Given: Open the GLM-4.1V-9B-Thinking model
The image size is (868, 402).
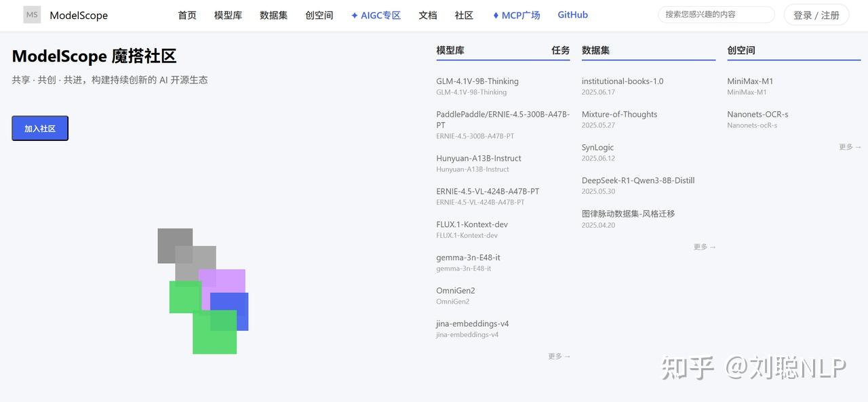Looking at the screenshot, I should click(477, 81).
